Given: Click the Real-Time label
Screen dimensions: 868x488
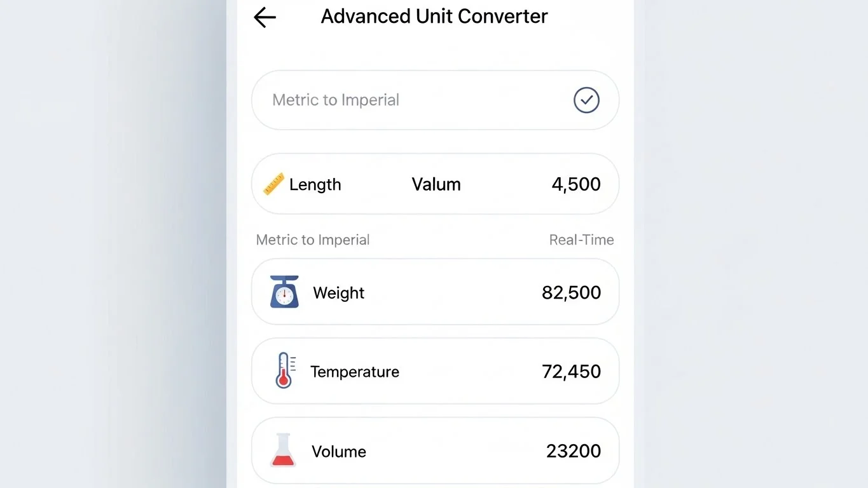Looking at the screenshot, I should click(581, 240).
